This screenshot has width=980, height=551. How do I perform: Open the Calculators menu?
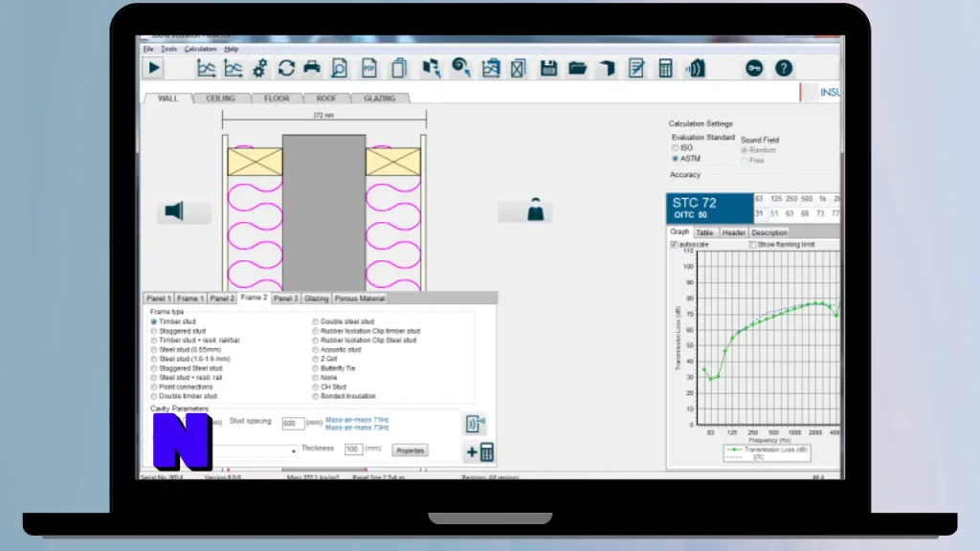click(x=200, y=49)
